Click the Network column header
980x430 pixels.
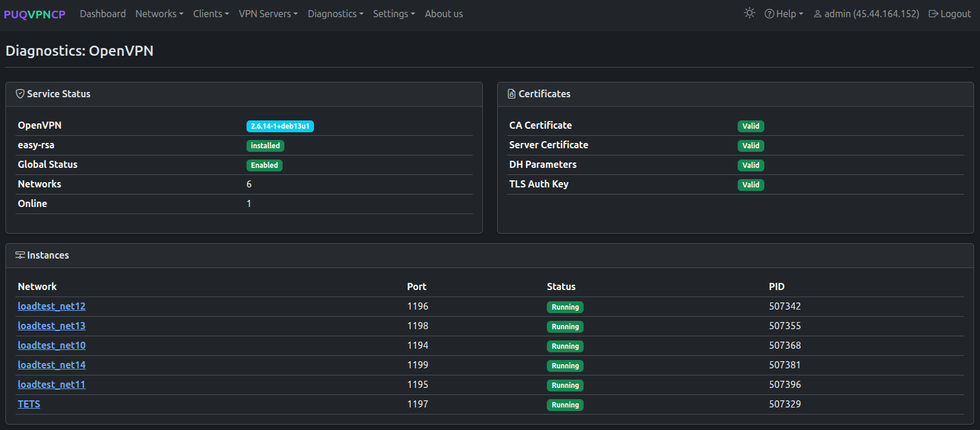[x=37, y=286]
